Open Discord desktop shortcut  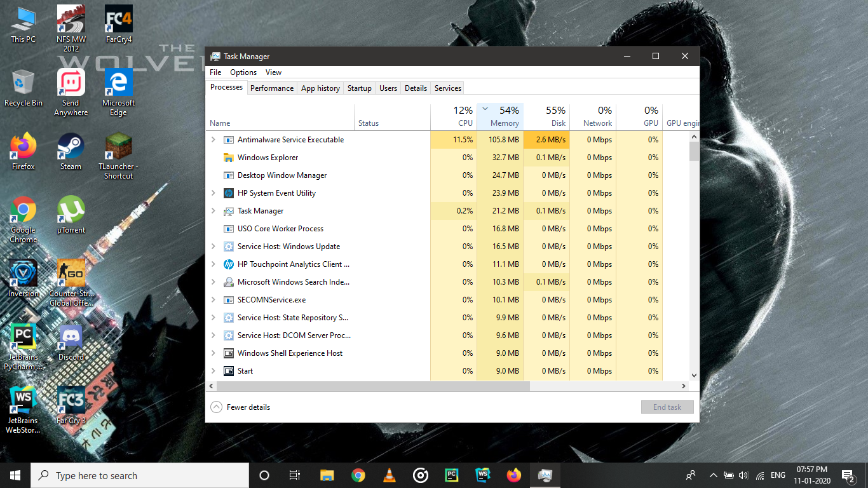click(x=71, y=342)
